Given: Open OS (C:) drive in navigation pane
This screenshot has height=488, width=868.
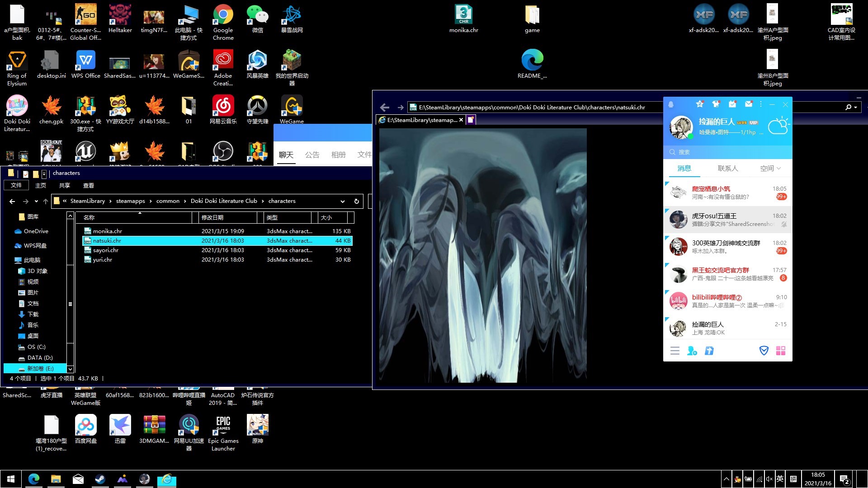Looking at the screenshot, I should [32, 347].
